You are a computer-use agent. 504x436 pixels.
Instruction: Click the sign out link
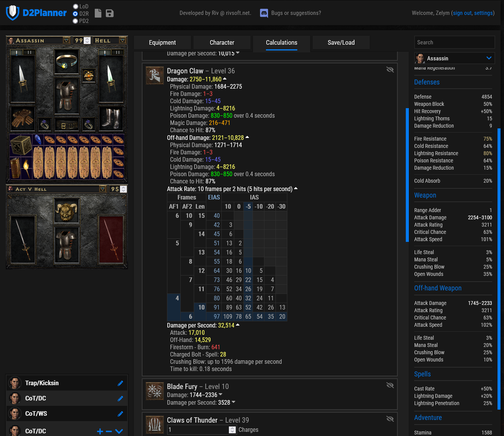(x=462, y=13)
